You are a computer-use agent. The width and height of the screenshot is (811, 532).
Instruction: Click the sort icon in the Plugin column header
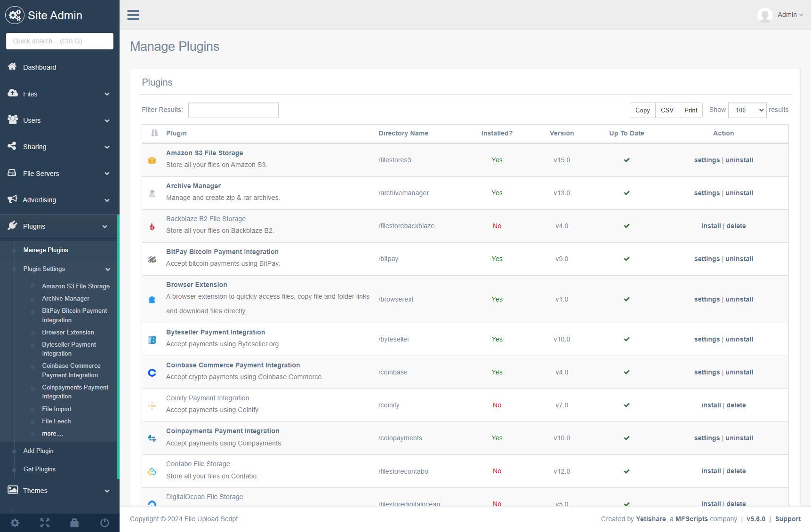154,133
